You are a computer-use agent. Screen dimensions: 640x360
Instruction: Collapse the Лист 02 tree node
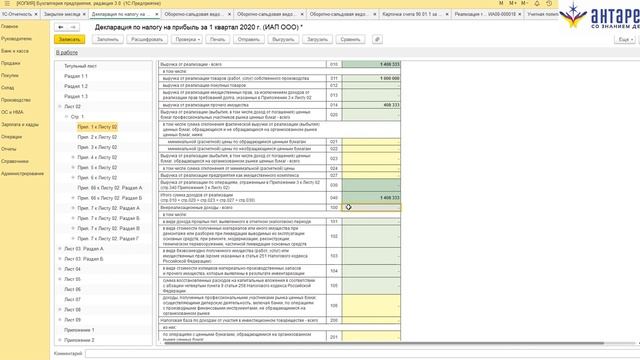pos(60,107)
